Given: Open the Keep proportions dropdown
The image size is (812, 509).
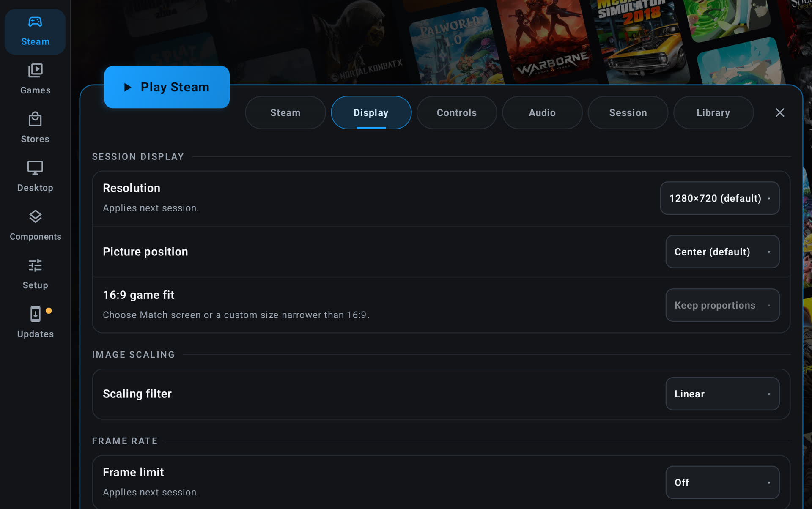Looking at the screenshot, I should pyautogui.click(x=722, y=305).
